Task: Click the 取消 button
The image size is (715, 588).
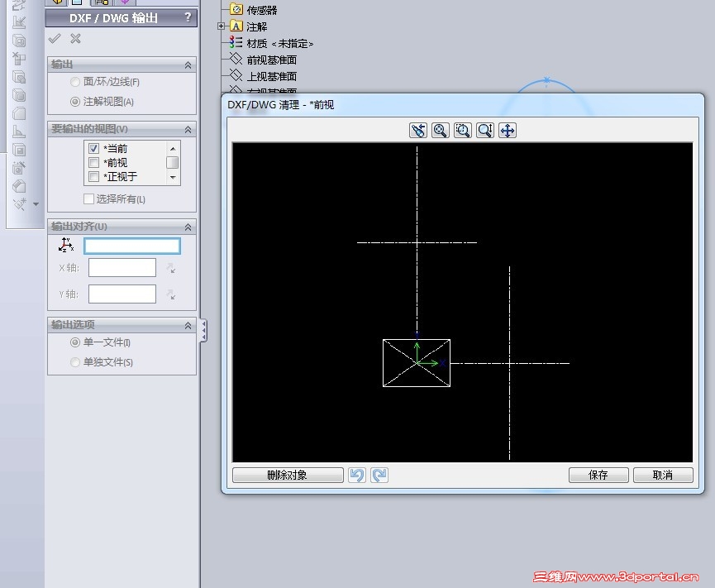Action: [x=663, y=476]
